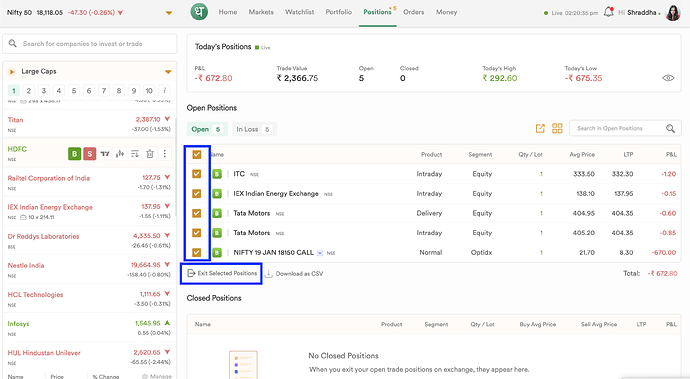Click the watchlist info 'i' icon

click(164, 91)
